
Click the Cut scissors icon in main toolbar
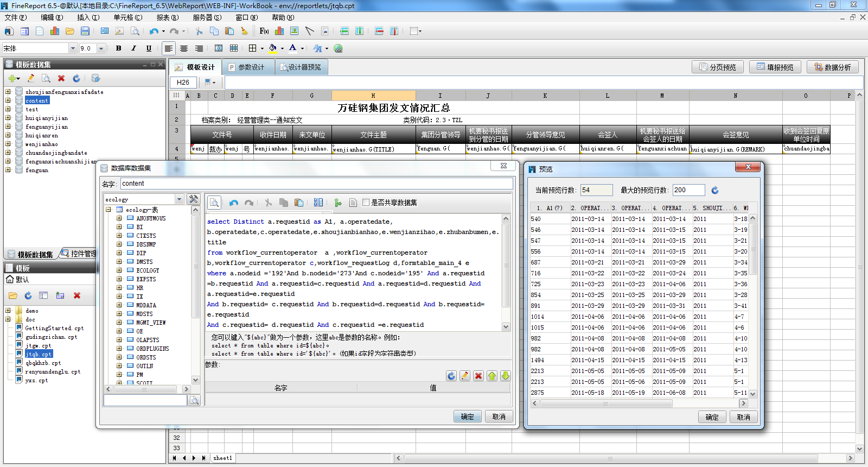pos(199,31)
